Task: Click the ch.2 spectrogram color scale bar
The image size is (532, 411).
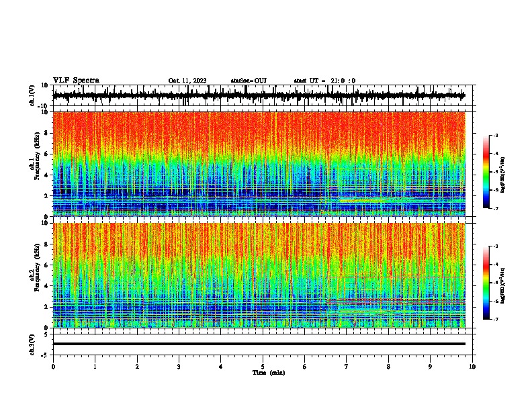Action: coord(486,283)
